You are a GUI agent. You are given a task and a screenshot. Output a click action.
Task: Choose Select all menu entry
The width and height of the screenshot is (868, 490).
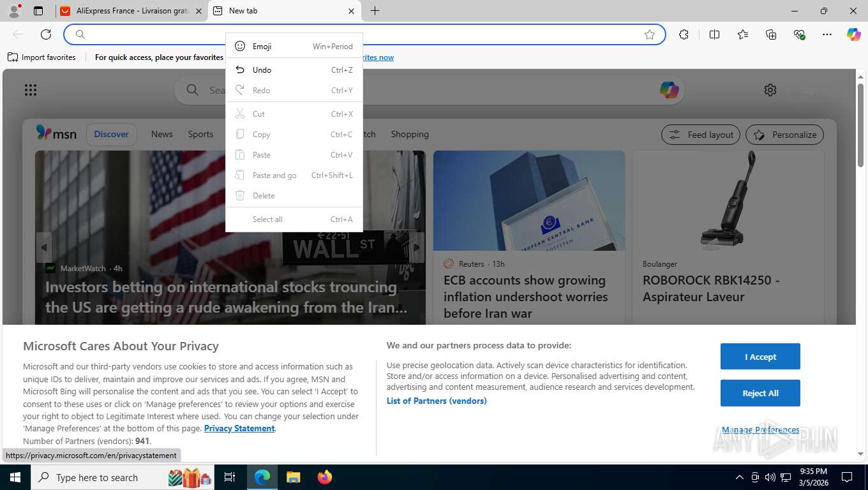(x=294, y=219)
